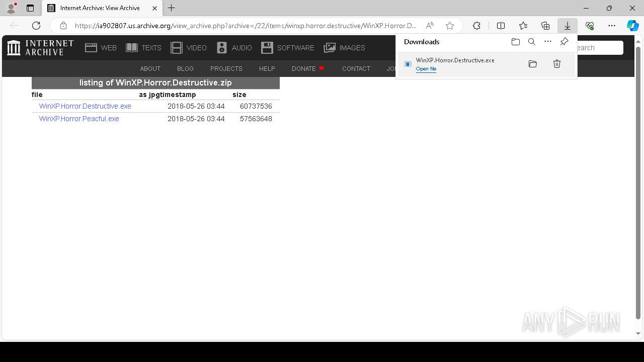
Task: Download WinXP.Horror.Peacful.exe from listing
Action: point(79,119)
